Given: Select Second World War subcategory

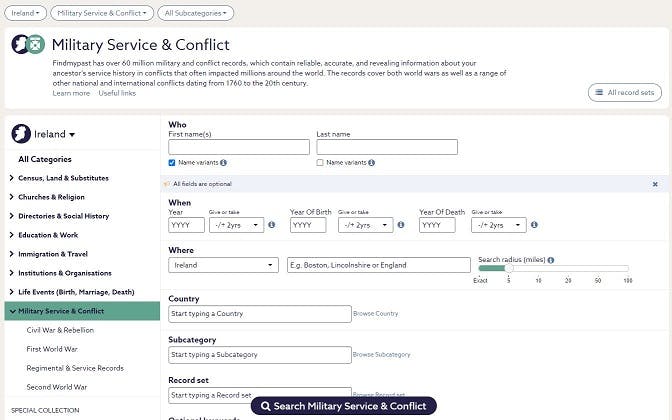Looking at the screenshot, I should pyautogui.click(x=57, y=387).
